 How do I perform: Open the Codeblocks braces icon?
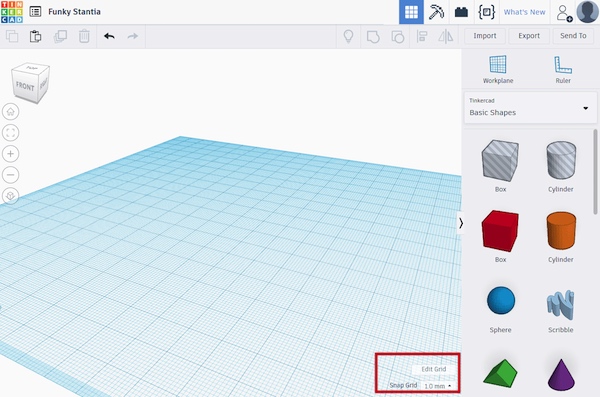click(x=486, y=12)
